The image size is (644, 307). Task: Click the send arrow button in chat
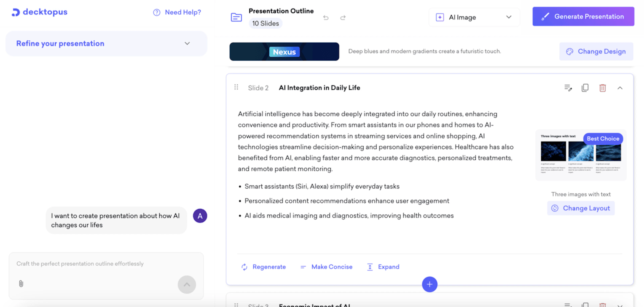pos(187,285)
